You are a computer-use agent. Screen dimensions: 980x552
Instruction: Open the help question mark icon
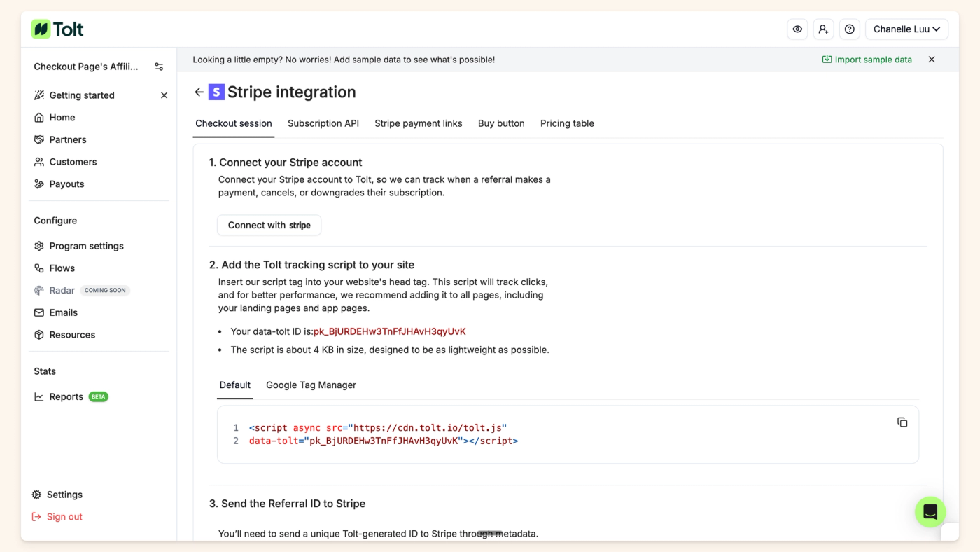pos(850,29)
